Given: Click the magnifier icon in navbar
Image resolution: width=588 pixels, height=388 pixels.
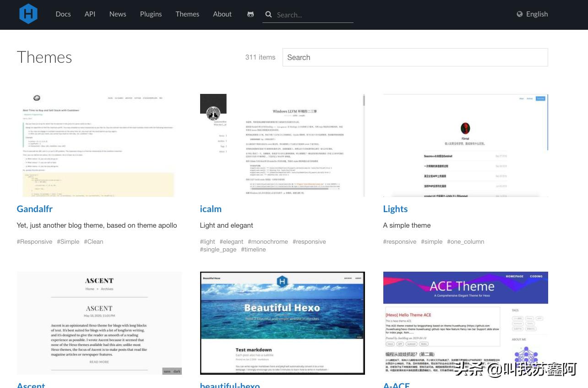Looking at the screenshot, I should [269, 14].
